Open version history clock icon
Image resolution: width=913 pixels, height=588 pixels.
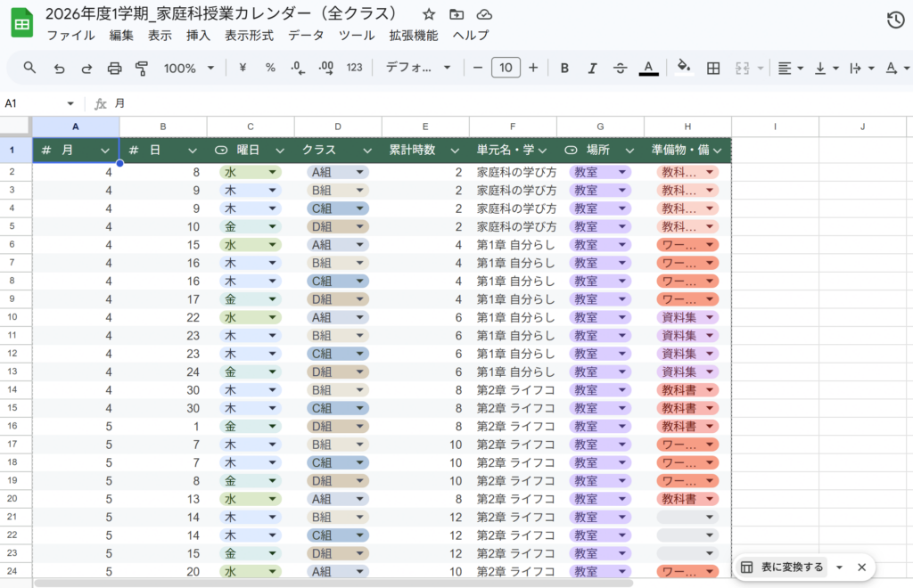pyautogui.click(x=895, y=20)
